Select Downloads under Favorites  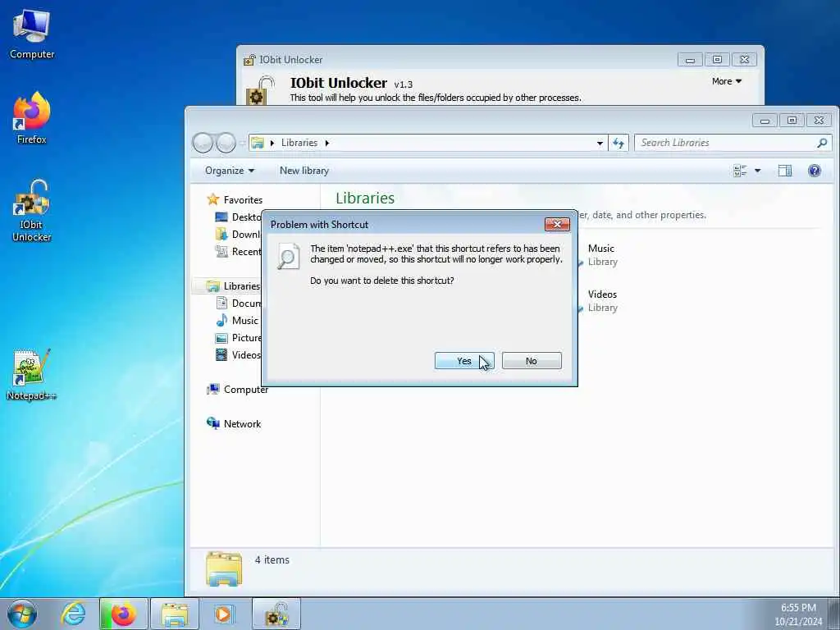click(x=238, y=234)
